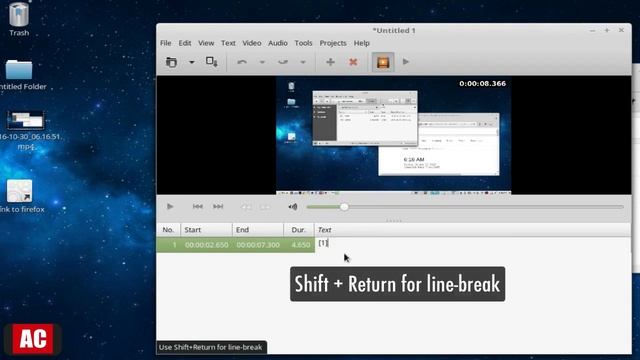
Task: Open the Text menu
Action: pyautogui.click(x=228, y=43)
